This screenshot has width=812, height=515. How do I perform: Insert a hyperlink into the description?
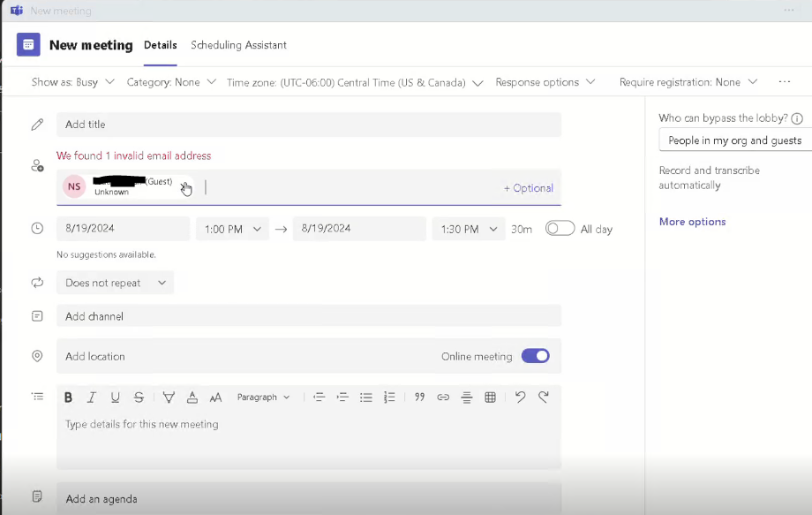coord(443,397)
